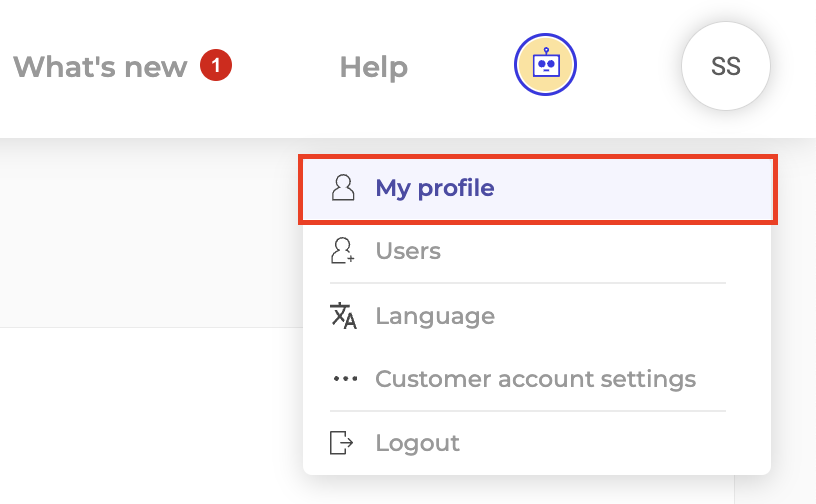816x504 pixels.
Task: Click the red notification badge showing 1
Action: (x=216, y=65)
